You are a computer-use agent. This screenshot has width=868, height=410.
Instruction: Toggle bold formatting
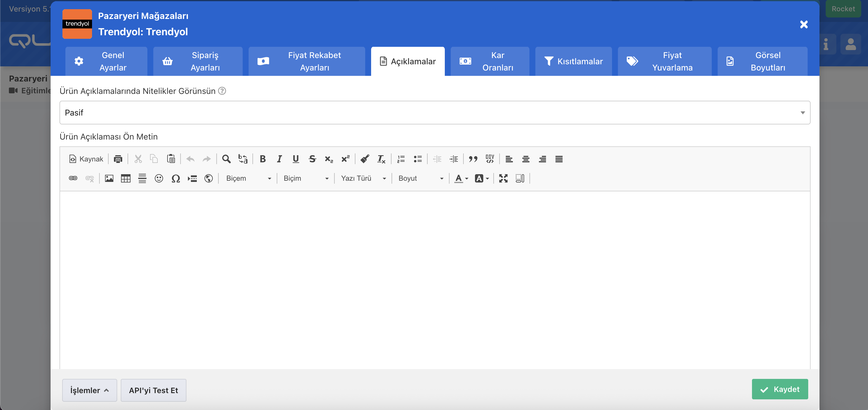tap(263, 159)
